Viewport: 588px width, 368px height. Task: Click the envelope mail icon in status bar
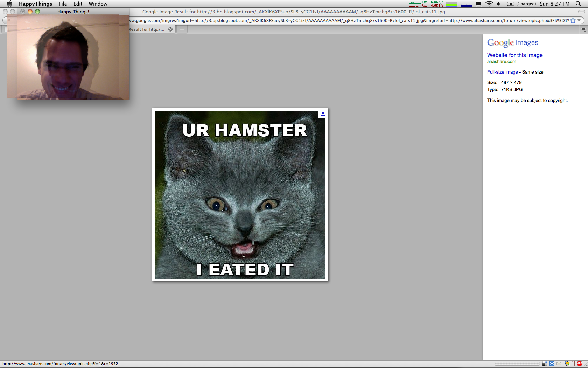[559, 363]
